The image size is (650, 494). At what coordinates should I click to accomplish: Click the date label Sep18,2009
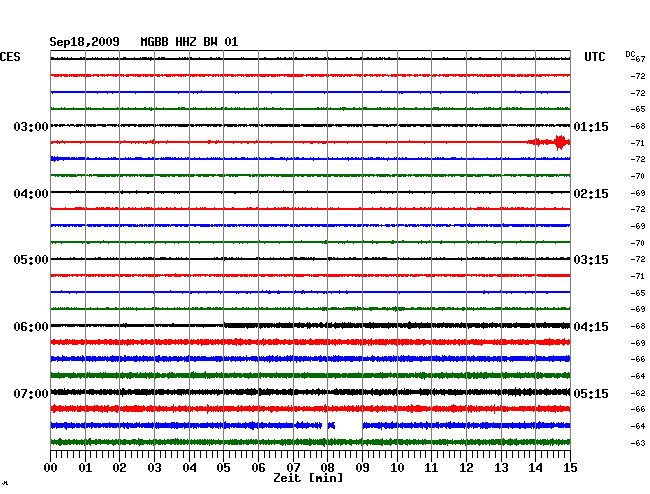[x=84, y=42]
